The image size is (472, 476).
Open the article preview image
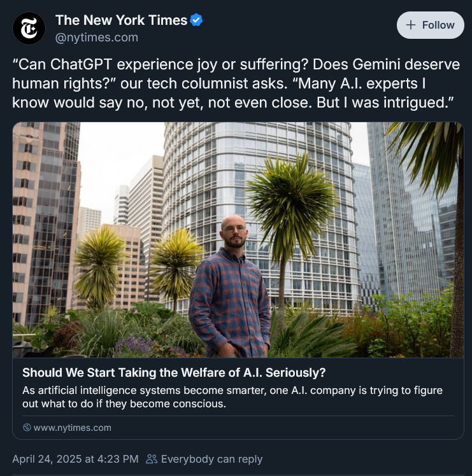(238, 239)
